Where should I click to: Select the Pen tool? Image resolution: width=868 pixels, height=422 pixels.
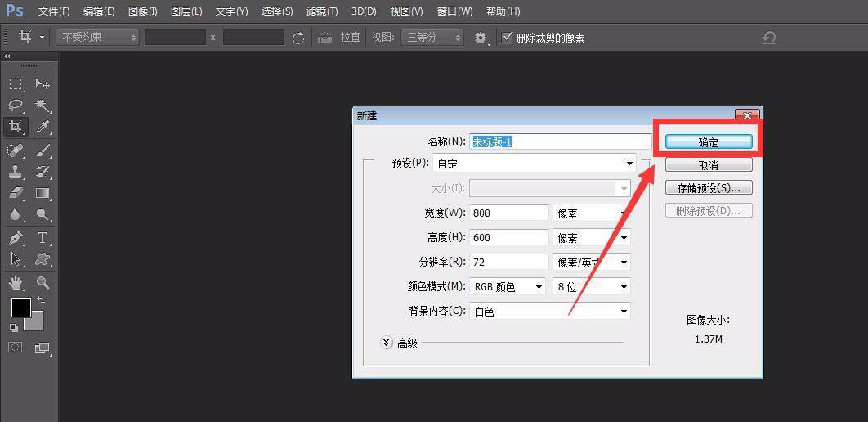pyautogui.click(x=16, y=238)
